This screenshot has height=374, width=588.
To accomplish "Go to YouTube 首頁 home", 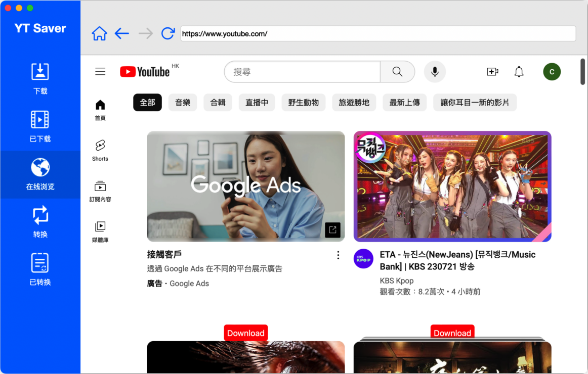I will click(100, 110).
